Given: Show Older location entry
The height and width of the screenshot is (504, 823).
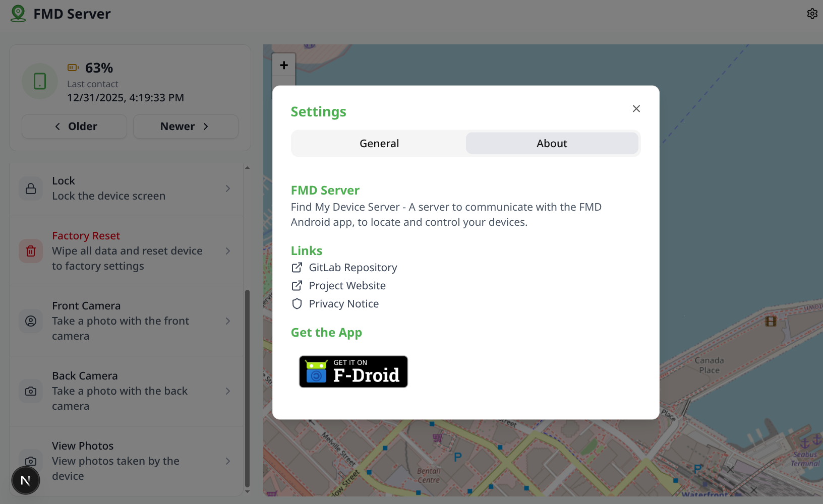Looking at the screenshot, I should coord(75,127).
